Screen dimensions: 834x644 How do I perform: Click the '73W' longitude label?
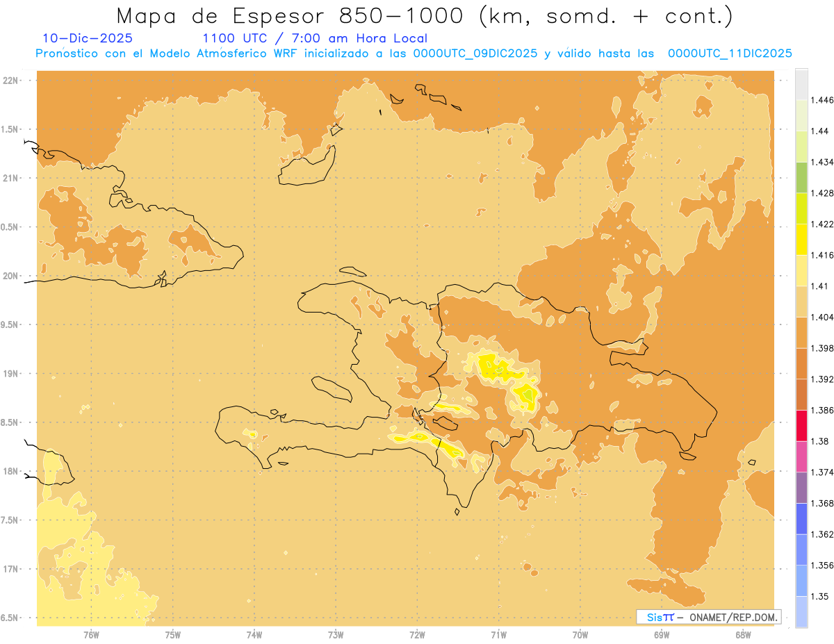(x=336, y=635)
